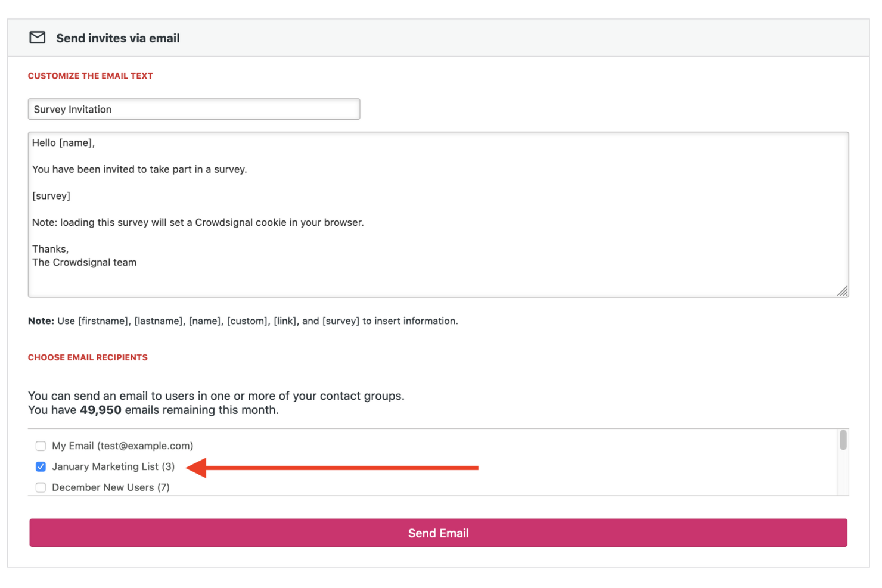Click the CHOOSE EMAIL RECIPIENTS heading
Viewport: 882px width, 588px height.
click(x=88, y=357)
